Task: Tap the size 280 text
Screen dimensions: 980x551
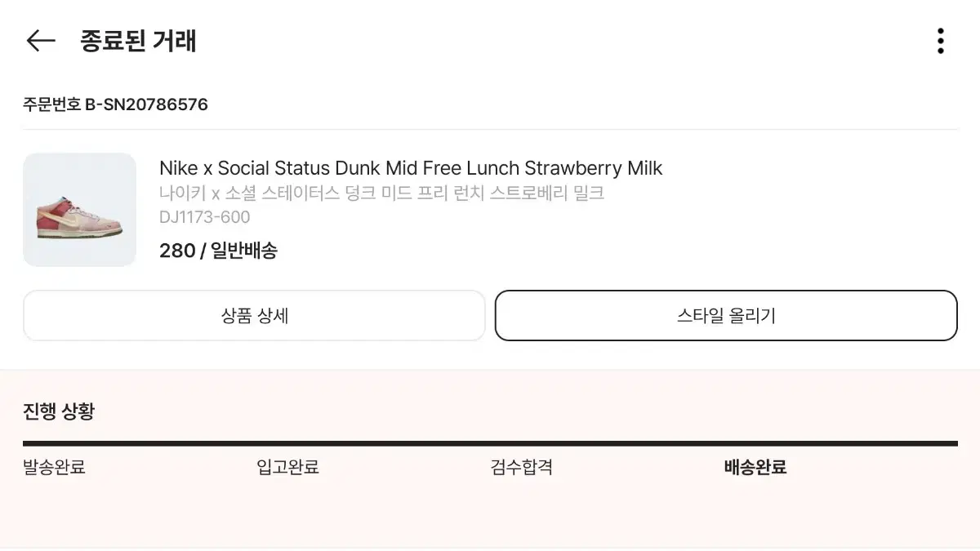Action: [x=176, y=251]
